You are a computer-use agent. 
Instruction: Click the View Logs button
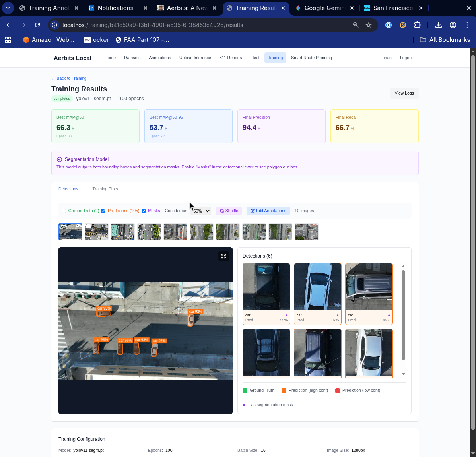coord(404,93)
